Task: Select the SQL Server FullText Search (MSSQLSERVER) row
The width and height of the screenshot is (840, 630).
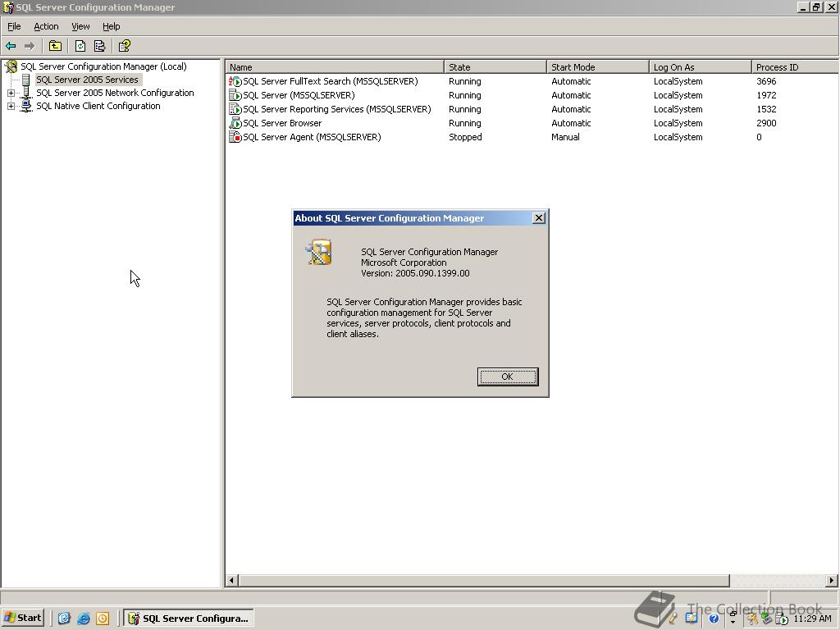Action: point(532,81)
